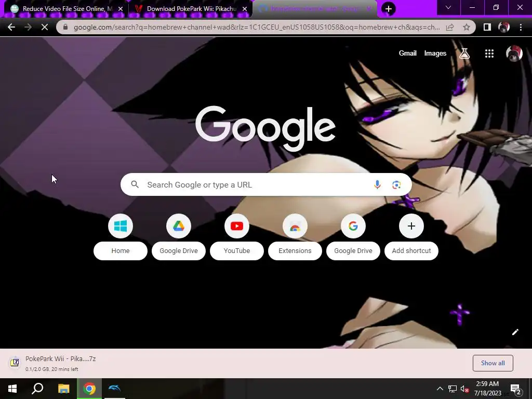This screenshot has width=532, height=399.
Task: Click the Search Google or type a URL box
Action: [266, 184]
